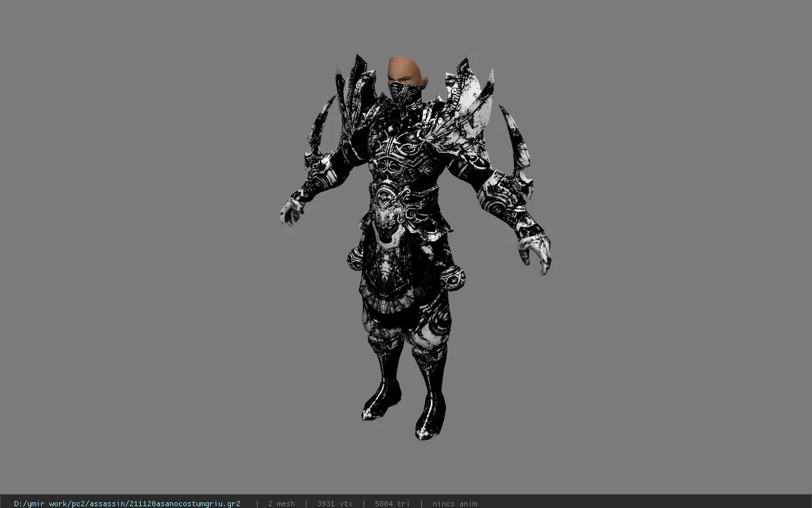Click the '2 mesh' status entry
This screenshot has width=812, height=508.
coord(282,504)
